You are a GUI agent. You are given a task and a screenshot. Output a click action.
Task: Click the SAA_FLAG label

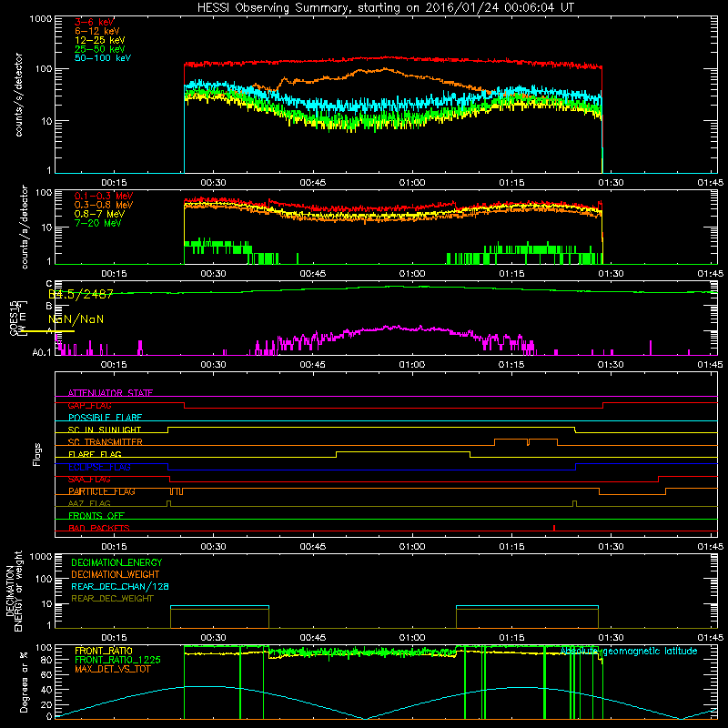pyautogui.click(x=89, y=480)
